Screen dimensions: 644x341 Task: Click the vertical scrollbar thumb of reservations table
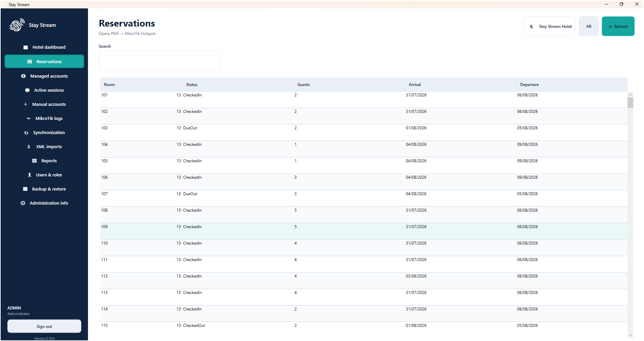click(x=630, y=103)
